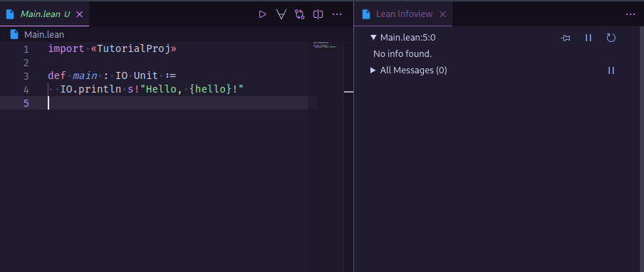Open source control changes icon
This screenshot has height=272, width=644.
click(299, 14)
